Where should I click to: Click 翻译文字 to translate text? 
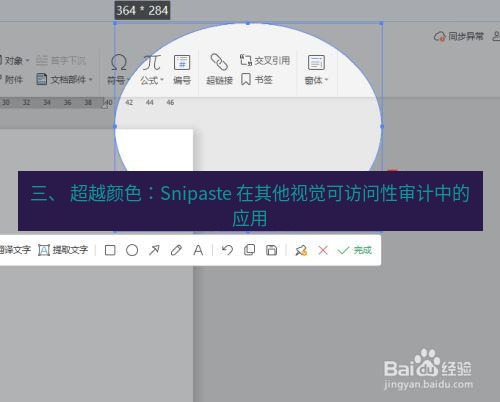click(15, 250)
